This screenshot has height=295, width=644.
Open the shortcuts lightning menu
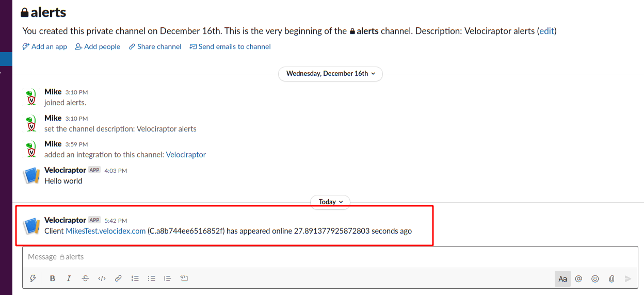point(33,278)
